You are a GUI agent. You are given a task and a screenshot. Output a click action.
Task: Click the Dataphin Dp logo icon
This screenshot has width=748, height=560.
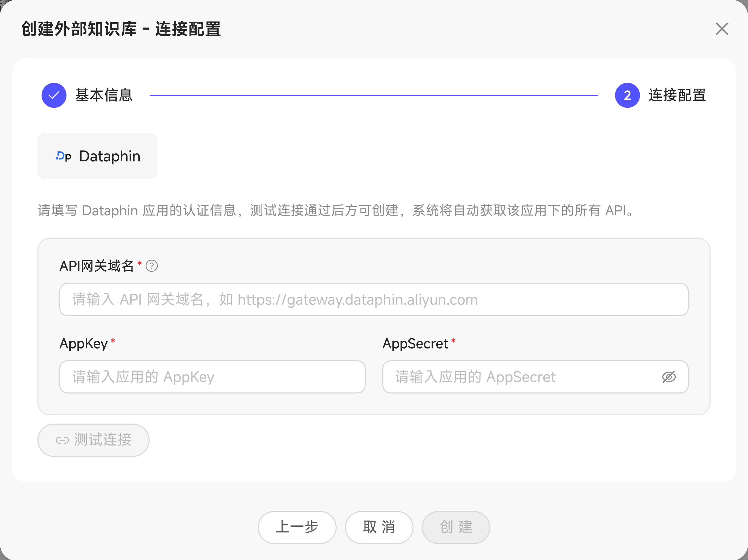64,156
